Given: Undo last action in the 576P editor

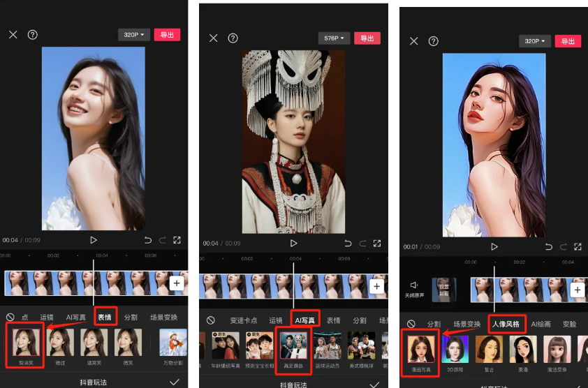Looking at the screenshot, I should coord(348,244).
